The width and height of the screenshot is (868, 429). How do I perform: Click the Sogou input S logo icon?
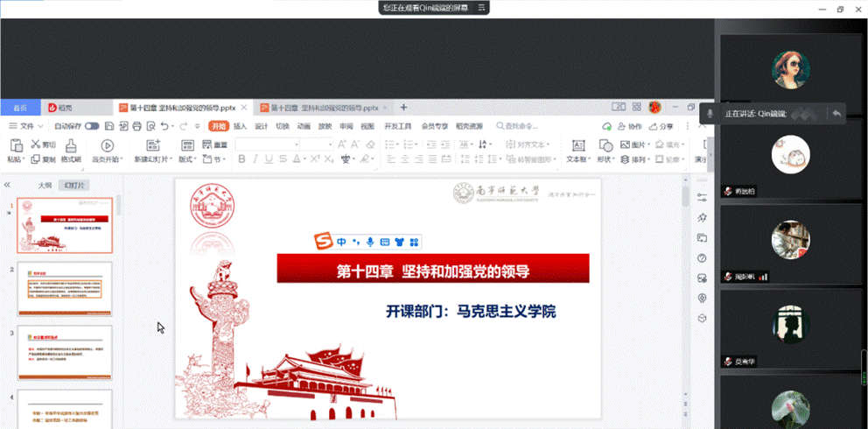click(323, 242)
